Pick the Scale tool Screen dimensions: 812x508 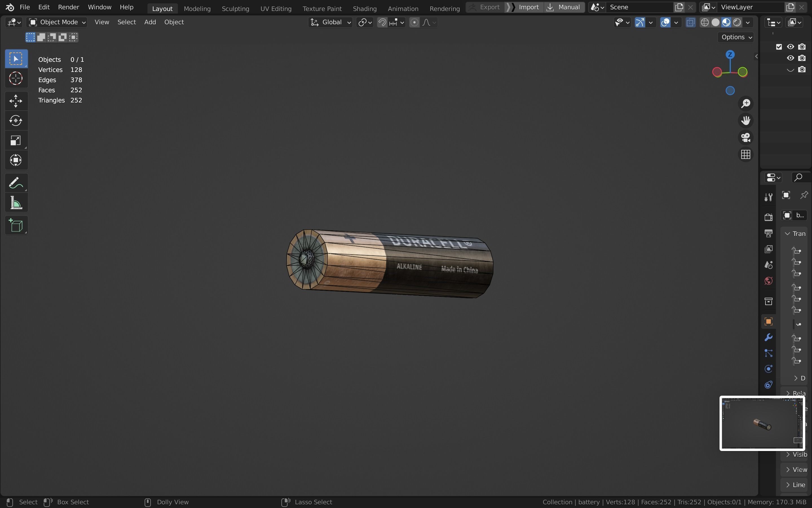tap(16, 141)
